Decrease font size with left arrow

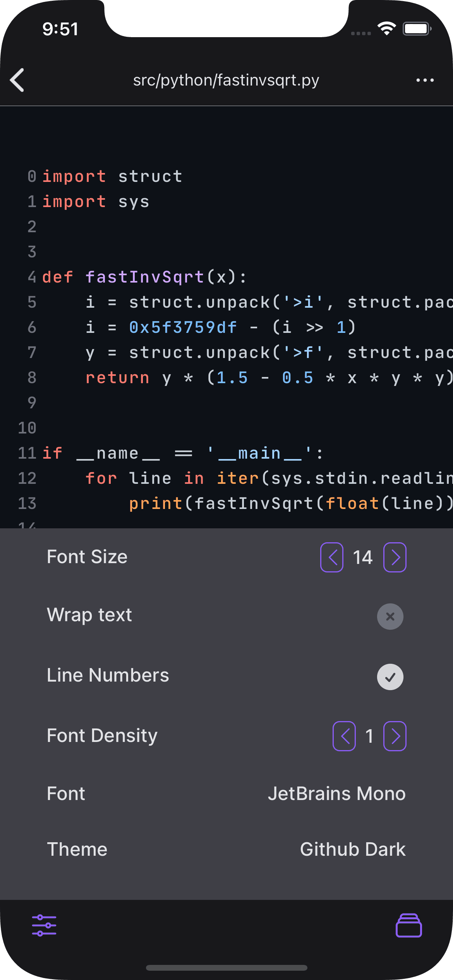click(x=332, y=557)
